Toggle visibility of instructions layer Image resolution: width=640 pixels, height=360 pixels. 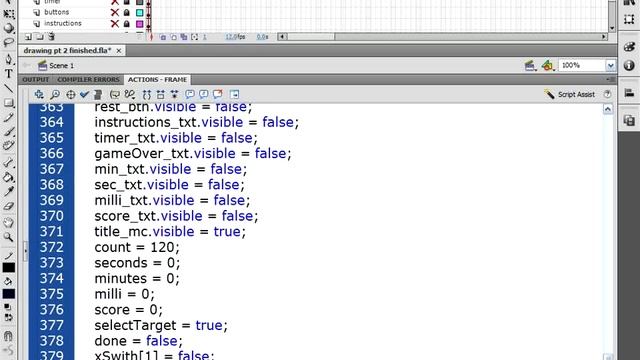[x=115, y=24]
